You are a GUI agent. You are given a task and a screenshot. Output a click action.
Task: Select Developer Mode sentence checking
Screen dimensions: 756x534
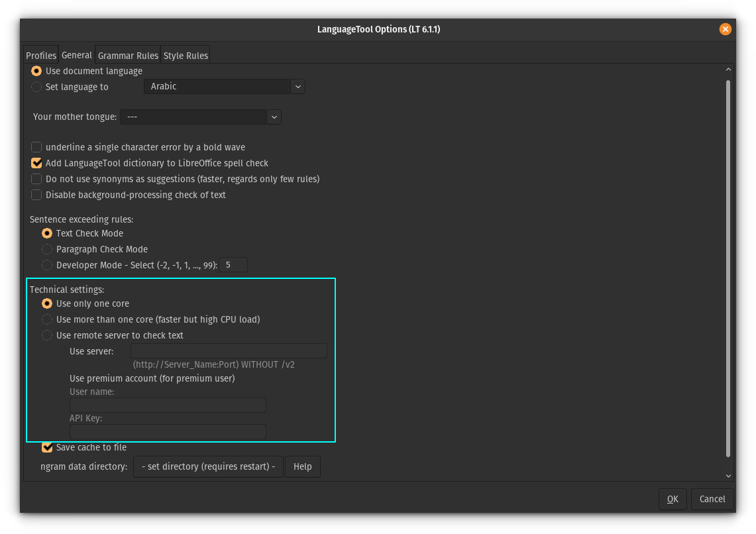tap(47, 265)
